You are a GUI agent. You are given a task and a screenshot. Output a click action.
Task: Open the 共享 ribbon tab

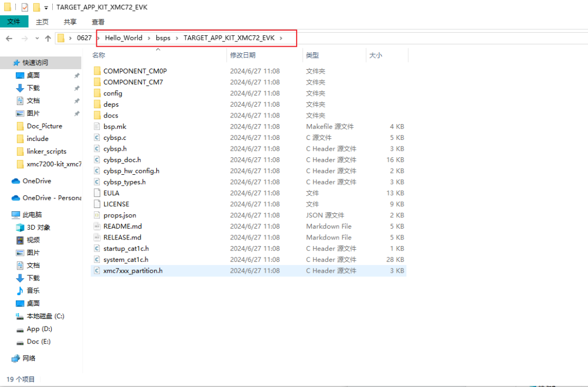pos(70,22)
